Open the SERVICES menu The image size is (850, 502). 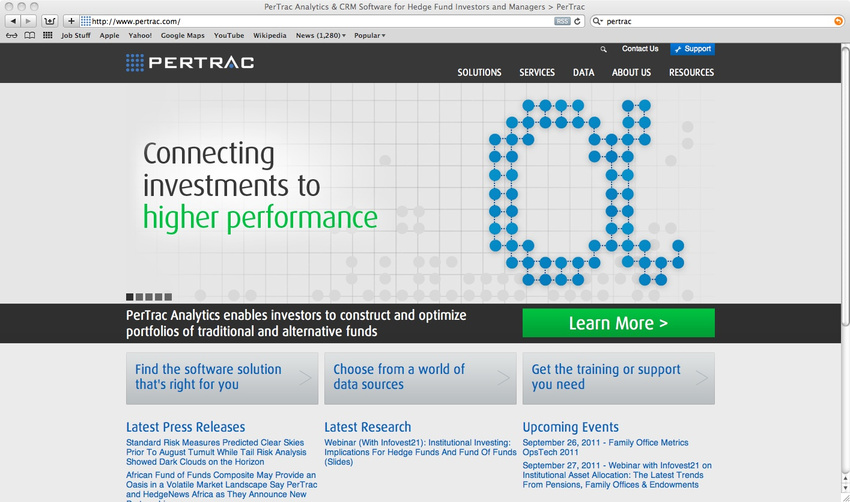coord(537,72)
